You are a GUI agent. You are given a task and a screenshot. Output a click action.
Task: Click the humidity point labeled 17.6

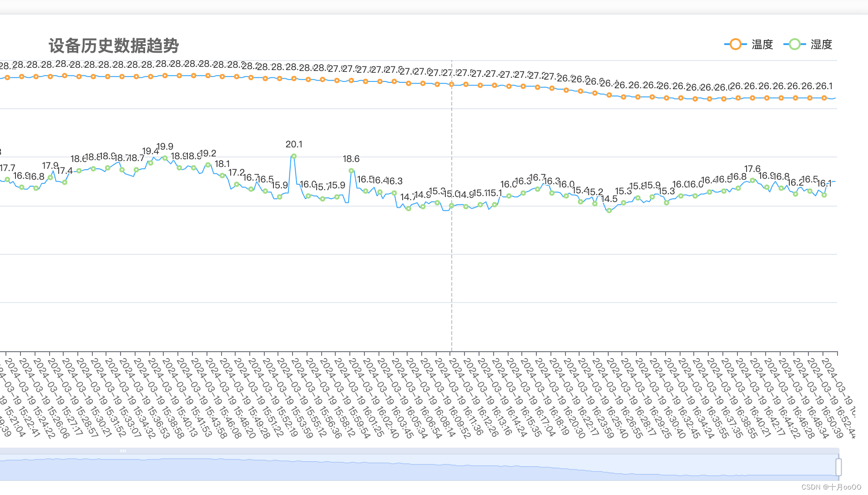753,180
